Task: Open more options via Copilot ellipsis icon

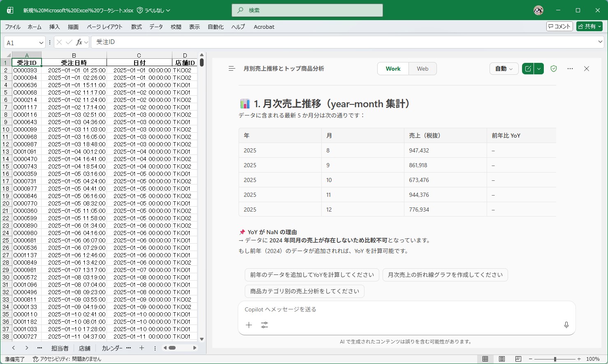Action: point(570,69)
